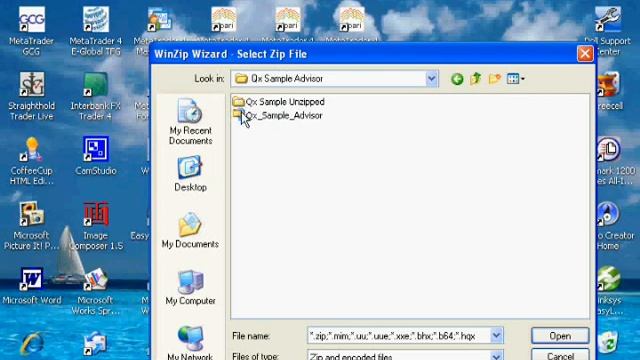Click inside the File name field

[x=399, y=336]
